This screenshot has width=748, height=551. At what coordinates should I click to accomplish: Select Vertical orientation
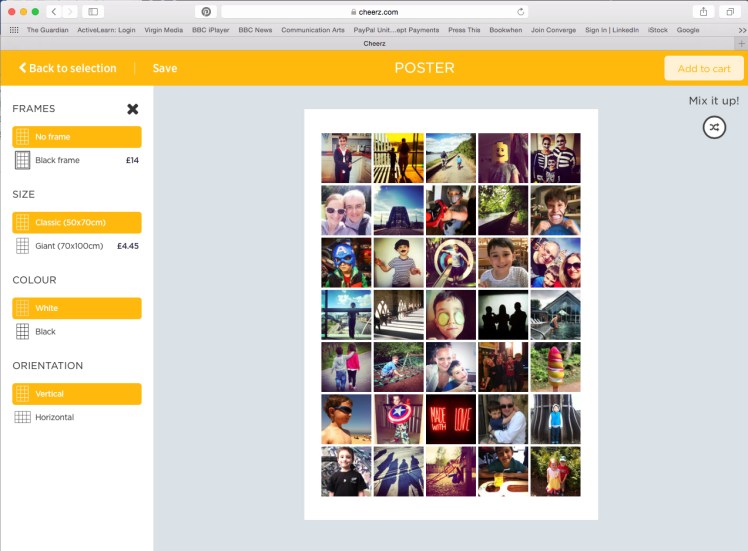(x=77, y=394)
